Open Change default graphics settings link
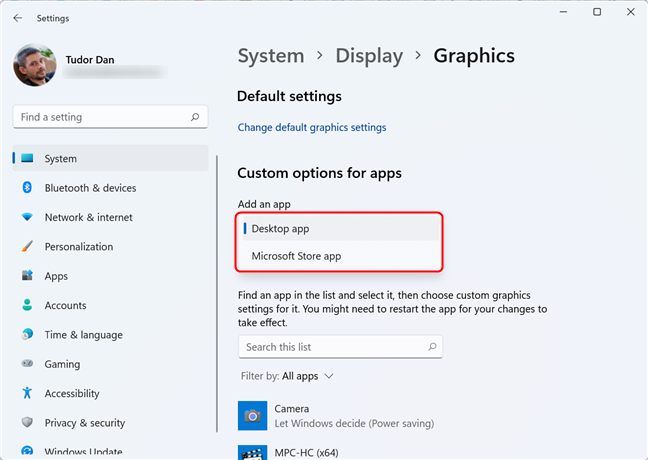 click(x=312, y=127)
